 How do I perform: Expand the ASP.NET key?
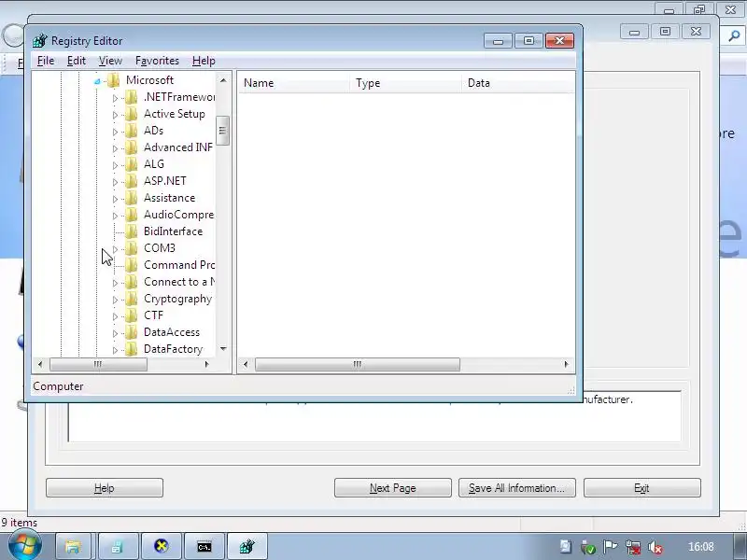(x=115, y=182)
